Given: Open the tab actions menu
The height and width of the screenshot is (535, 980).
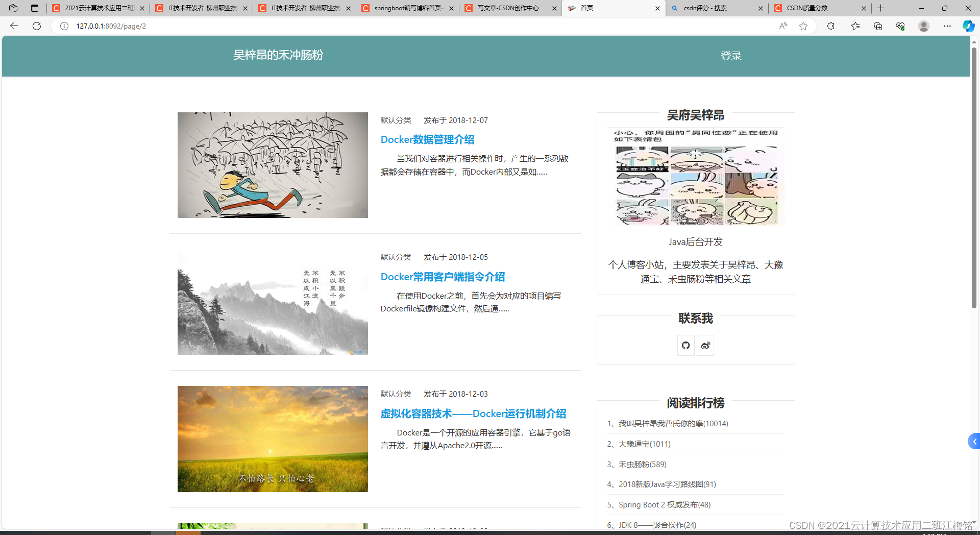Looking at the screenshot, I should click(x=35, y=8).
